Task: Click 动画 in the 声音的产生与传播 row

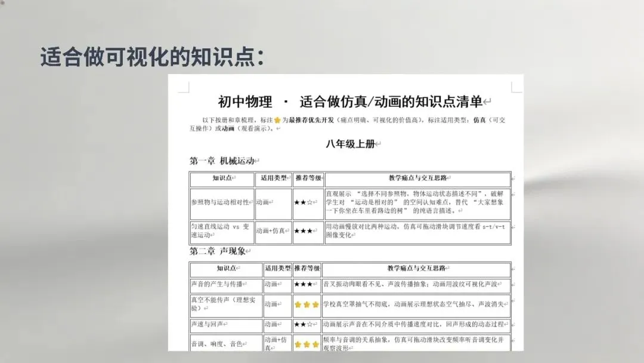Action: coord(271,284)
